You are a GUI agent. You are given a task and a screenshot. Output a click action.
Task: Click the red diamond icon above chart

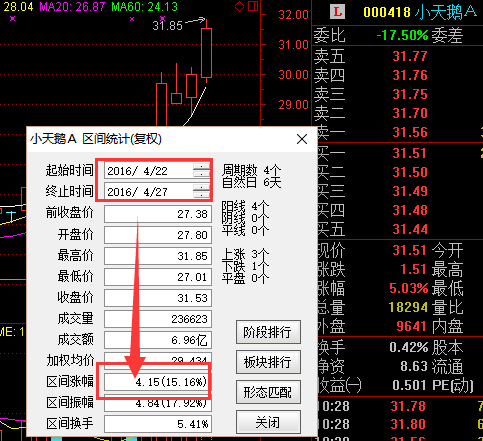240,6
